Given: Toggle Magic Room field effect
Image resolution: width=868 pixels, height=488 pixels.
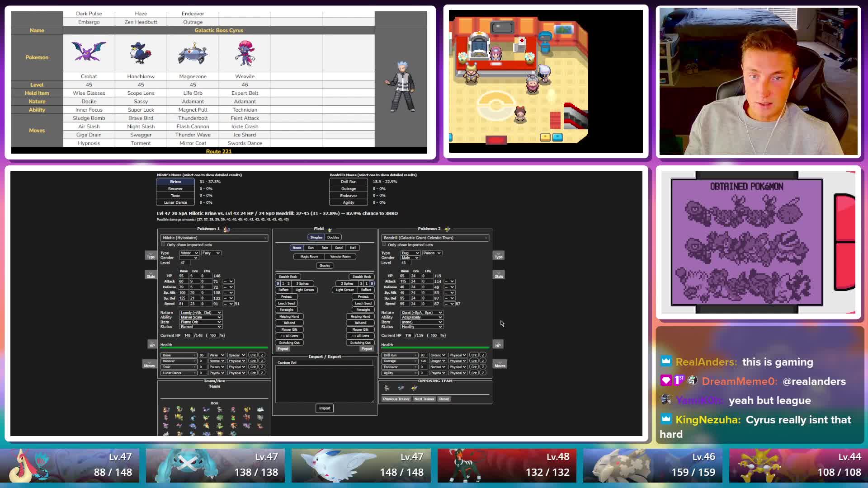Looking at the screenshot, I should (x=309, y=257).
